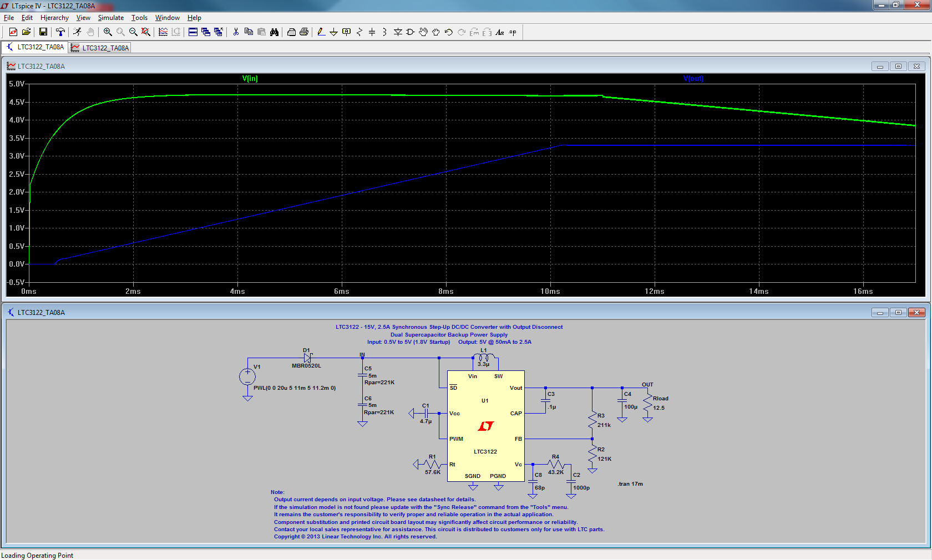Screen dimensions: 932x560
Task: Click the Undo arrow icon
Action: (x=449, y=32)
